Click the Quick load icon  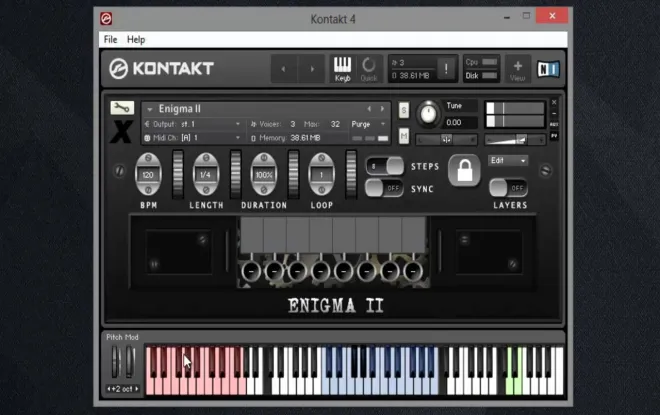(x=369, y=69)
